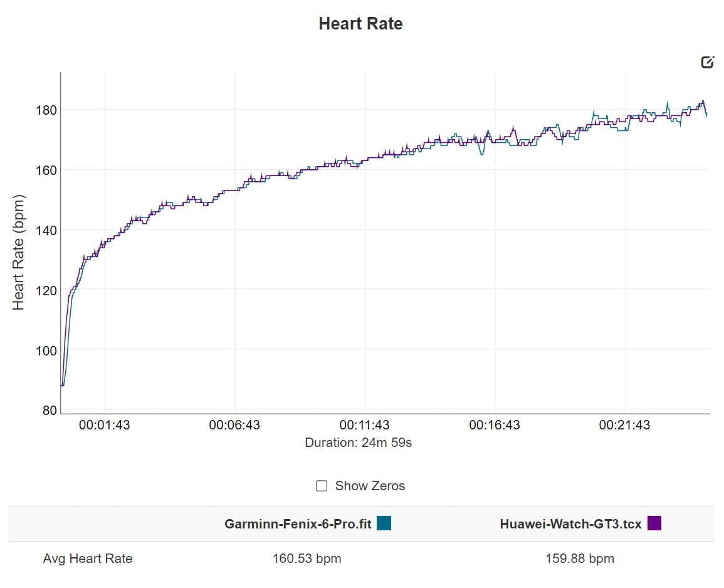724x588 pixels.
Task: Click the 159.88 bpm Huawei average value
Action: [x=580, y=559]
